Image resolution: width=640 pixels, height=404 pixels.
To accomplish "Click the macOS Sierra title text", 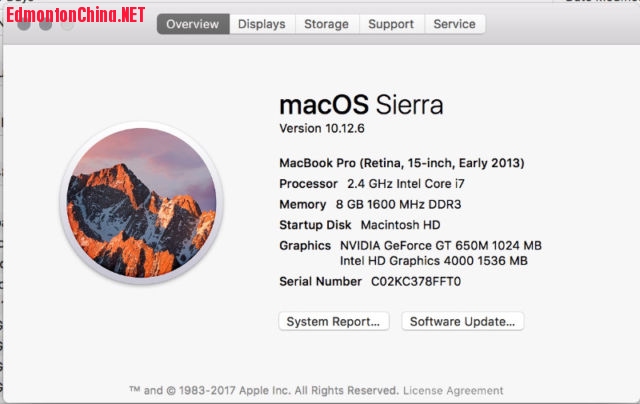I will 360,105.
